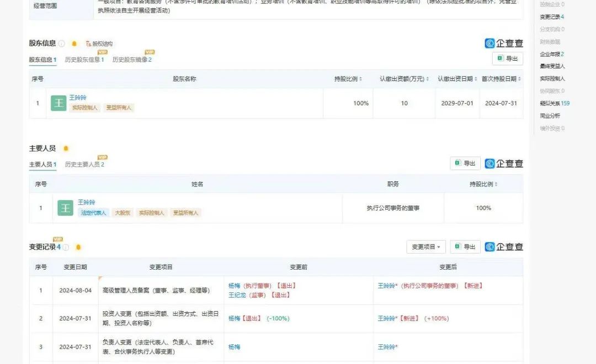Screen dimensions: 596x364
Task: Sort the 主要人员 table by 持股比例
Action: (483, 184)
